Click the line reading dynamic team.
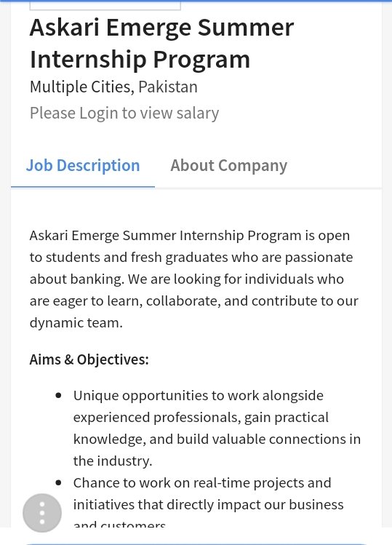Screen dimensions: 392x545 pos(76,323)
